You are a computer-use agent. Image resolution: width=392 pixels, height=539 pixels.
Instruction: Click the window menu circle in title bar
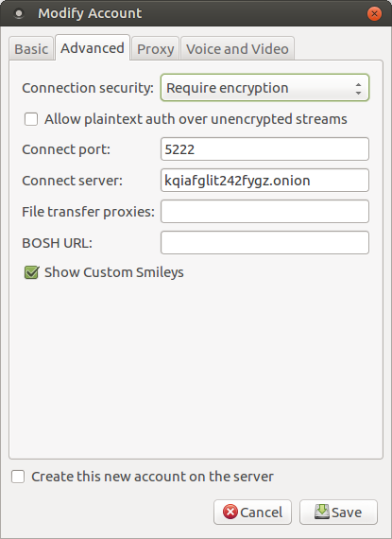[x=19, y=13]
